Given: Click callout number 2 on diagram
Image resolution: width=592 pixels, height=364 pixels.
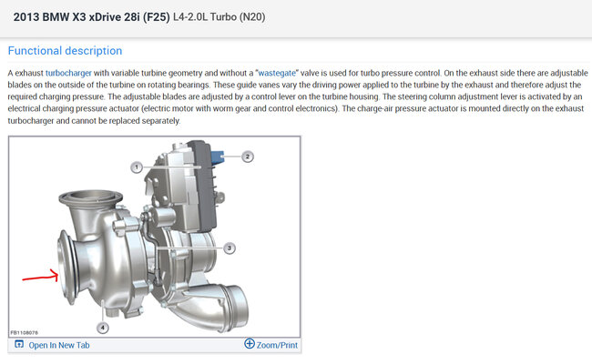Looking at the screenshot, I should tap(248, 157).
